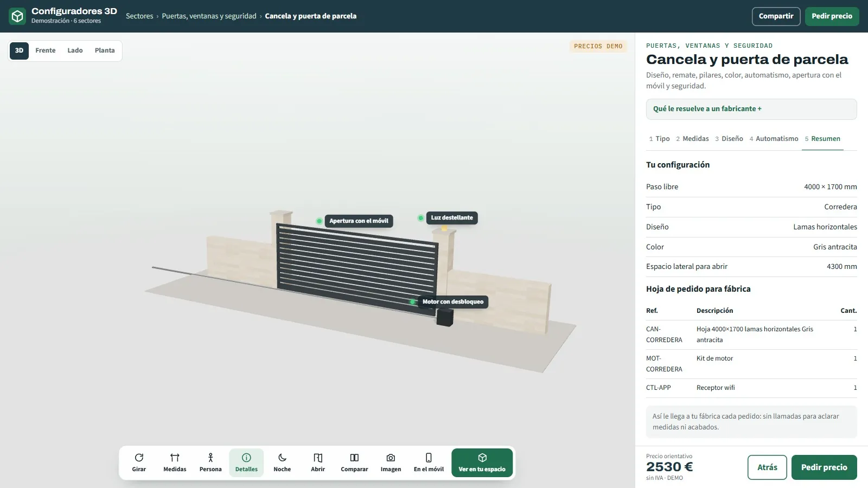Click the 4300 mm lateral space value
The height and width of the screenshot is (488, 868).
(x=841, y=267)
